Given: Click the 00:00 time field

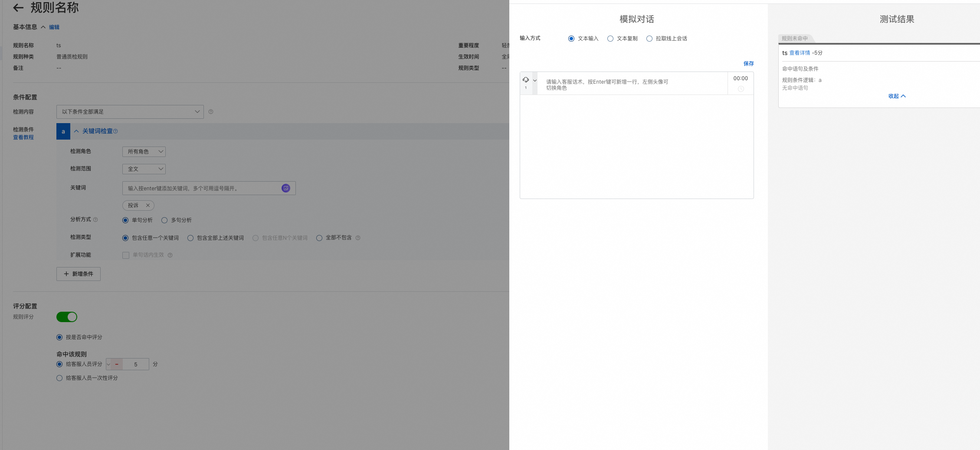Looking at the screenshot, I should coord(741,78).
